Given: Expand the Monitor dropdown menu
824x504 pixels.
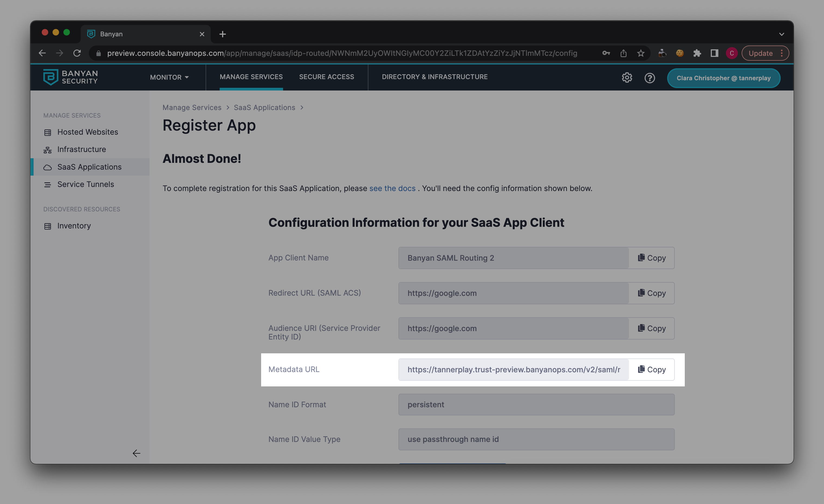Looking at the screenshot, I should pyautogui.click(x=169, y=77).
